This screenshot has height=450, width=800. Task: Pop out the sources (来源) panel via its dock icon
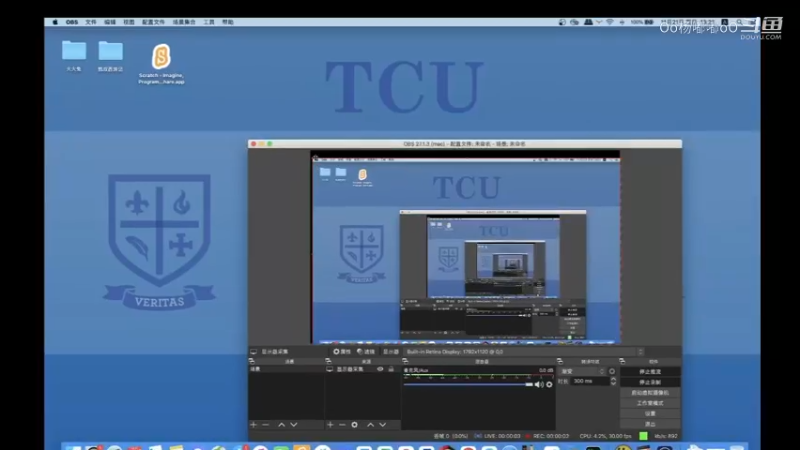[328, 361]
